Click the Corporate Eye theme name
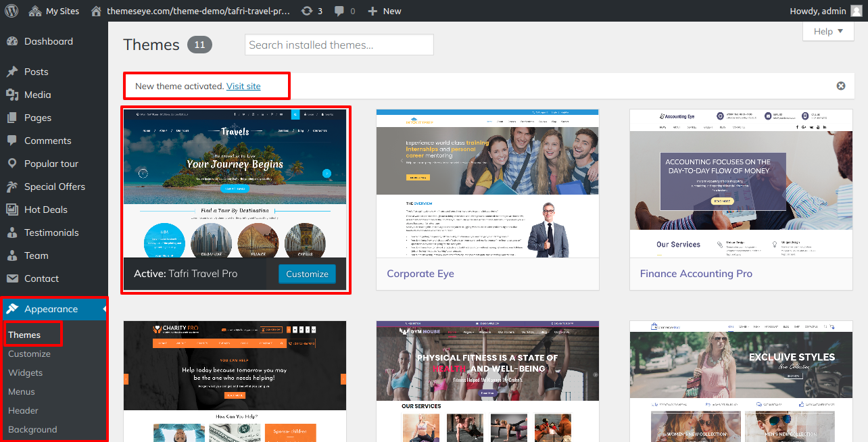Viewport: 868px width, 442px height. pyautogui.click(x=420, y=274)
